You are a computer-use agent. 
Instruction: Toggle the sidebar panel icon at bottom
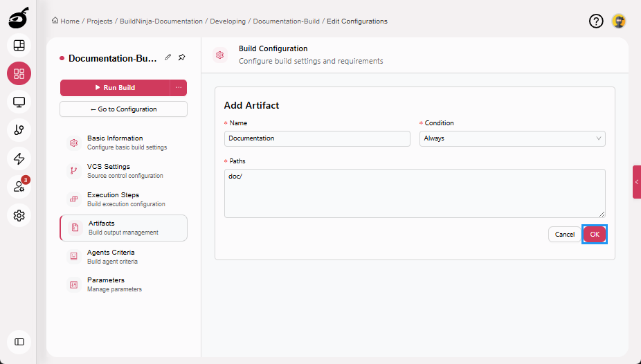[19, 342]
